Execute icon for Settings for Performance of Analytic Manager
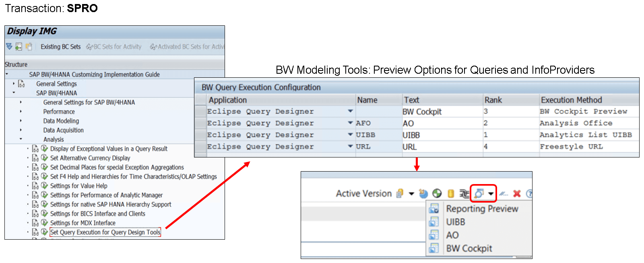The width and height of the screenshot is (644, 263). coord(45,195)
